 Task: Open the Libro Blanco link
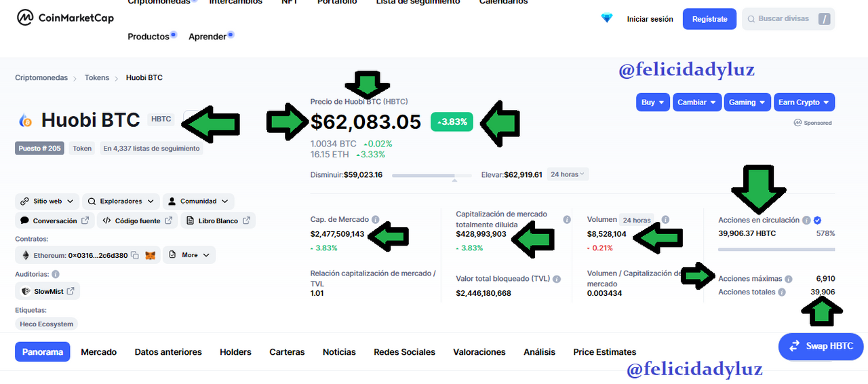click(x=218, y=221)
